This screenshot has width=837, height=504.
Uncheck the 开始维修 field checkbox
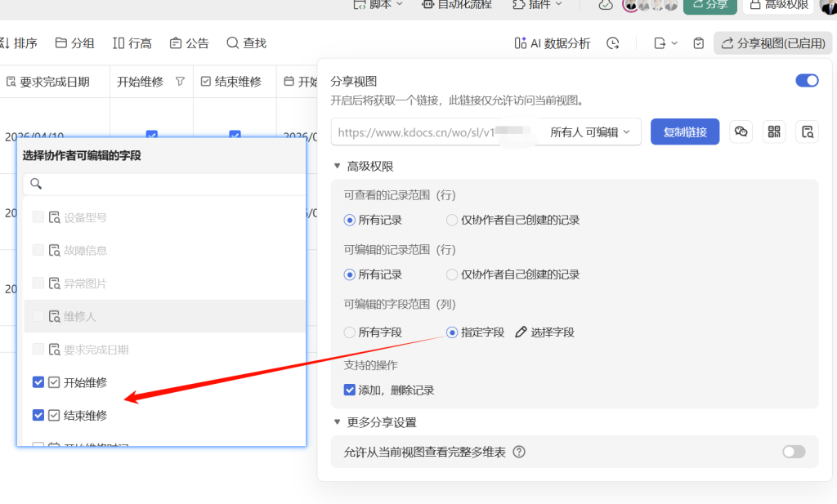38,382
